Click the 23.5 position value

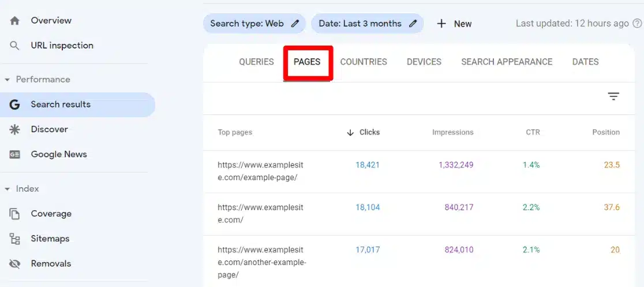click(612, 165)
